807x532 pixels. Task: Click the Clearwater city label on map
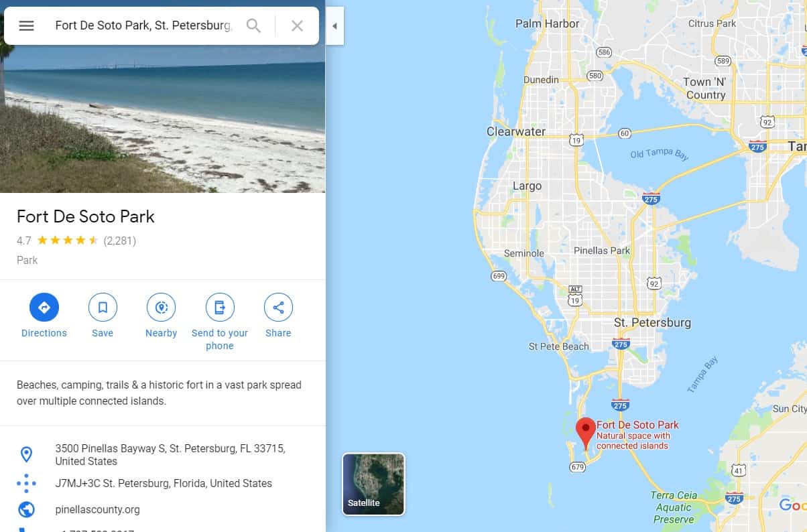[516, 131]
